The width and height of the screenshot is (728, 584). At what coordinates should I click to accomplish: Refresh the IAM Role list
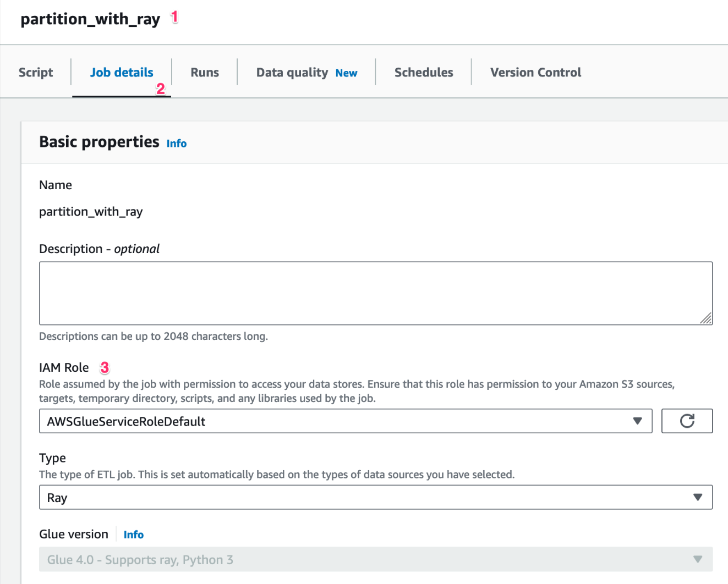point(687,421)
